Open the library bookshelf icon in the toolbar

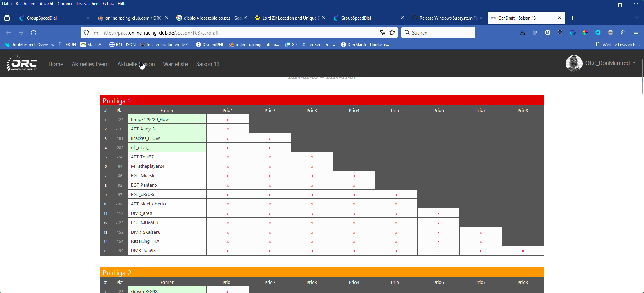point(535,33)
